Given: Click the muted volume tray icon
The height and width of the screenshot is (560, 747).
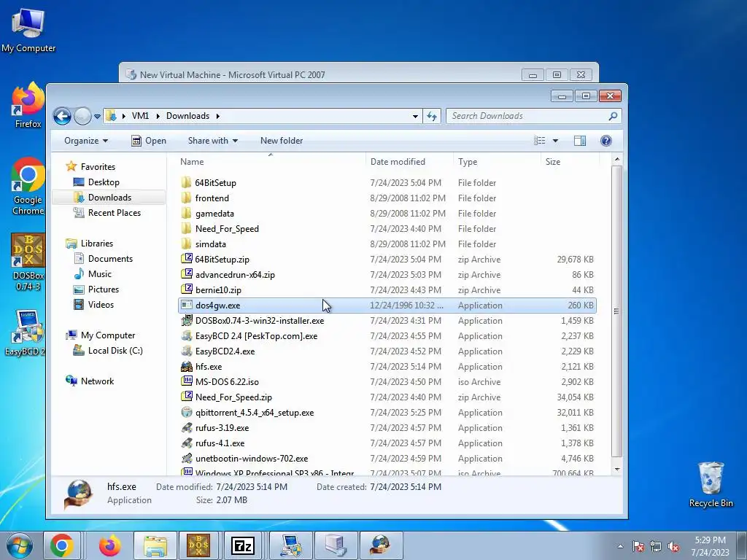Looking at the screenshot, I should click(673, 547).
